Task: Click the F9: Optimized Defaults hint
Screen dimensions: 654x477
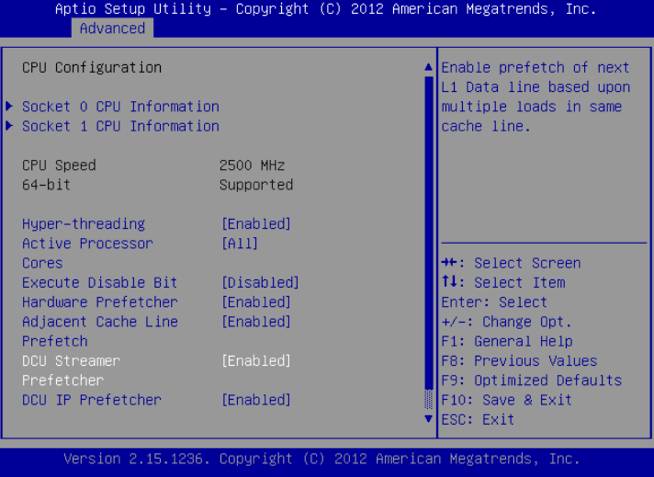Action: 531,381
